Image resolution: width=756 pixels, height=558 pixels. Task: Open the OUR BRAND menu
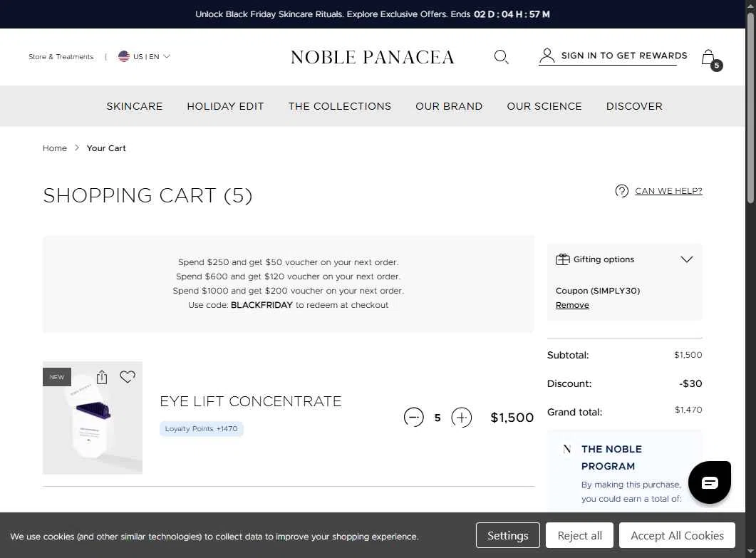449,106
